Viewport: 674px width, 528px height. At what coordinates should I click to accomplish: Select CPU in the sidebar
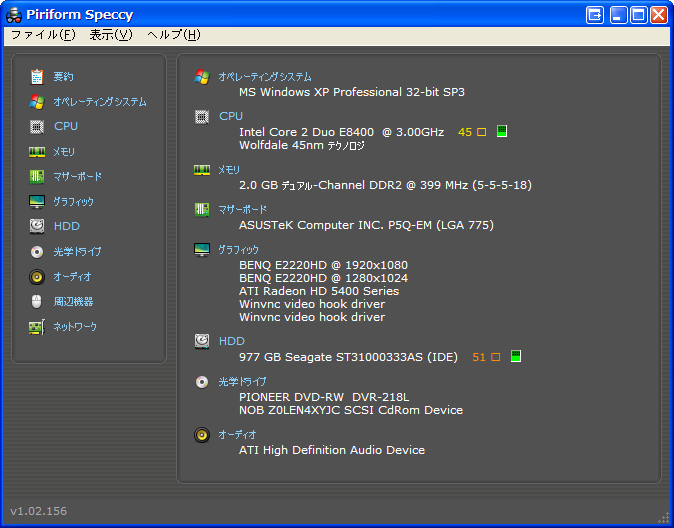(66, 126)
